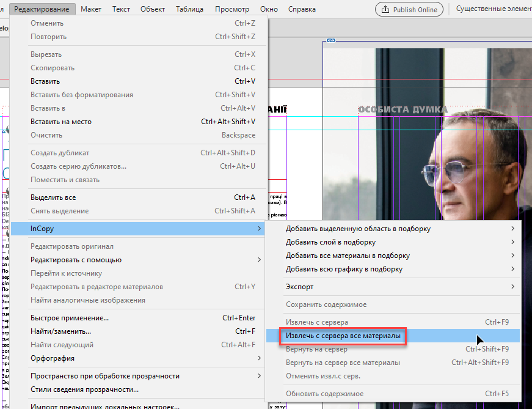Open the Орфография submenu
The height and width of the screenshot is (409, 532).
pyautogui.click(x=139, y=358)
